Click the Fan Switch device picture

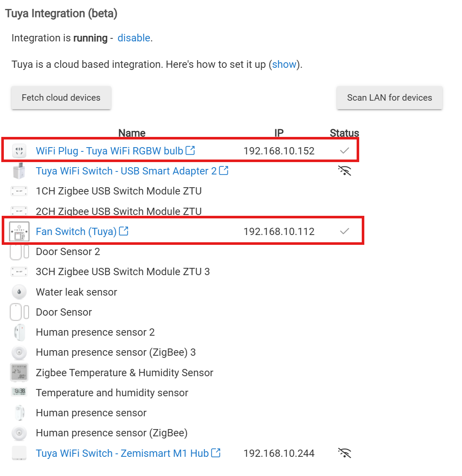(x=19, y=232)
